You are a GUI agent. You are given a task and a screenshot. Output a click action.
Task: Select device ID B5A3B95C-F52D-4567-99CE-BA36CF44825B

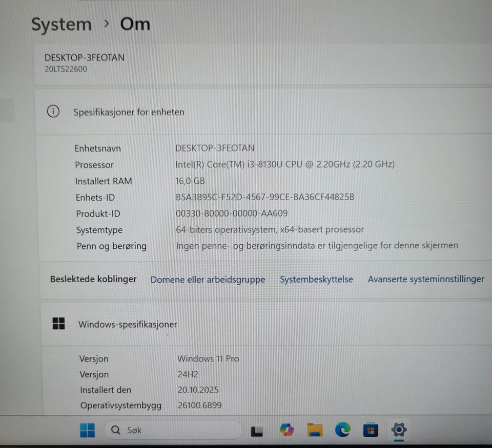click(x=265, y=197)
